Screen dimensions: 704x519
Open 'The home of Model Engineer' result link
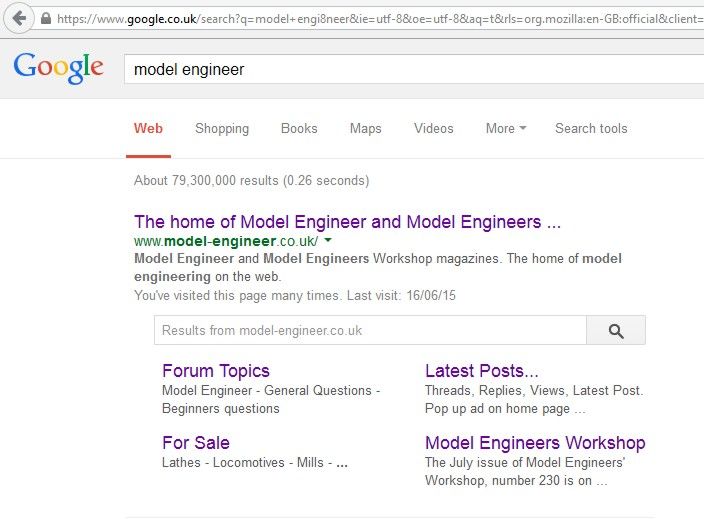point(348,222)
